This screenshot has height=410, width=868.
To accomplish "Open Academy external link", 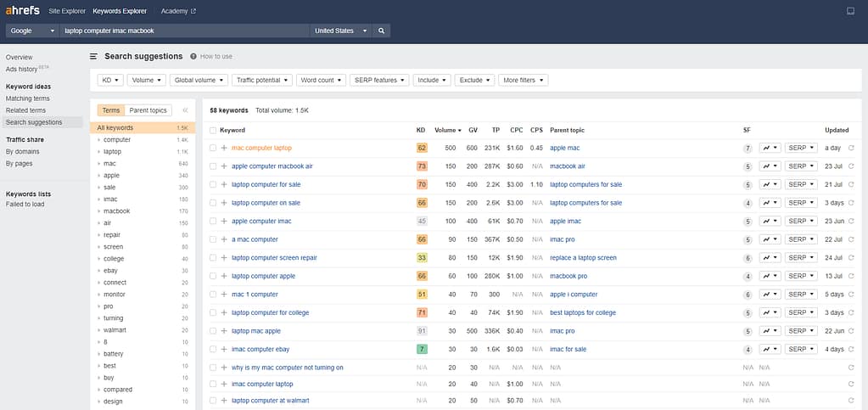I will (x=178, y=11).
